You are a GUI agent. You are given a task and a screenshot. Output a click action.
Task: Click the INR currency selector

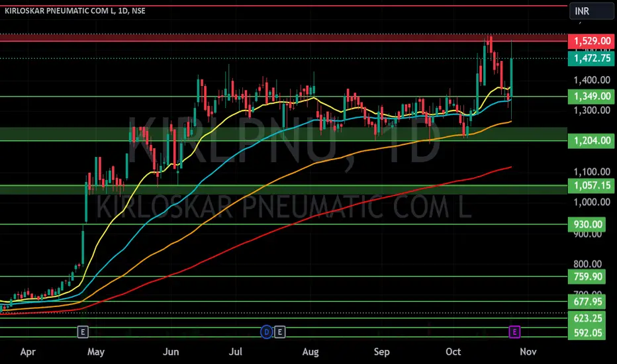591,11
